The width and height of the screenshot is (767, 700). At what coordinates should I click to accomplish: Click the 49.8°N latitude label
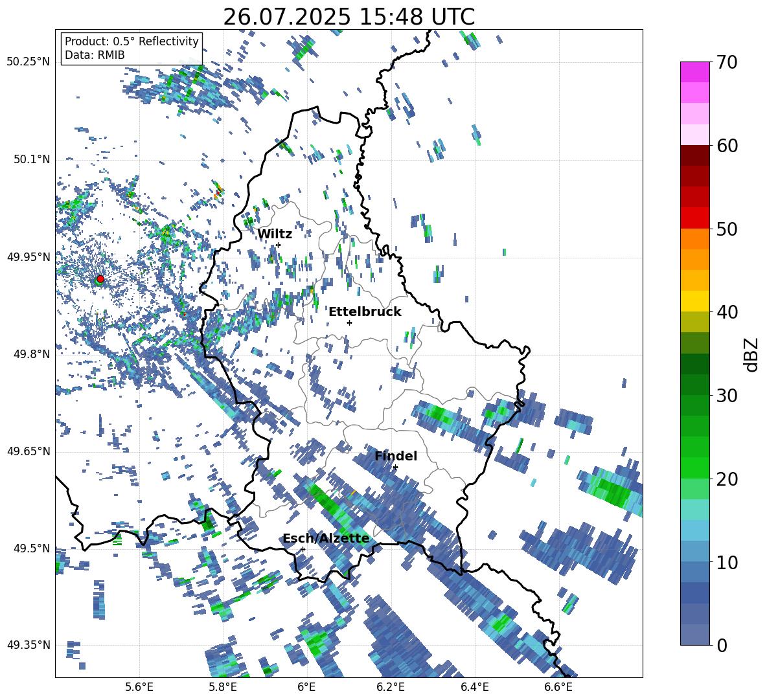point(32,354)
